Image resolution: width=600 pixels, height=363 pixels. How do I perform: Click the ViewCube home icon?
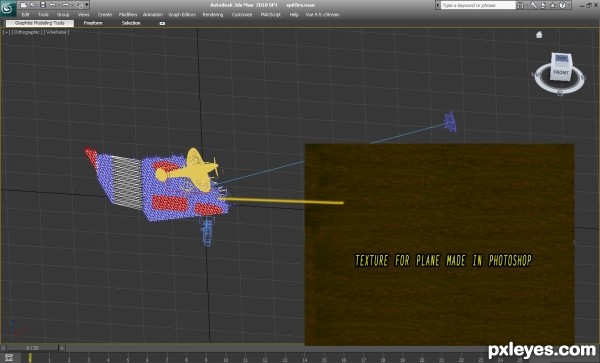[539, 35]
